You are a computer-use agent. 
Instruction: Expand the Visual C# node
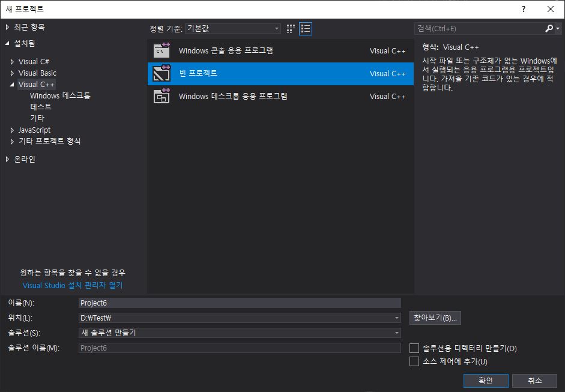(x=12, y=62)
